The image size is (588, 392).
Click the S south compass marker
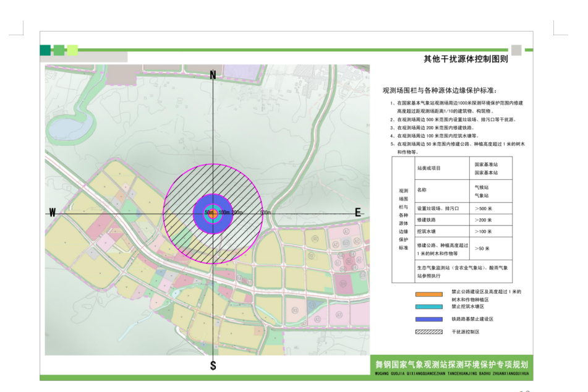tap(213, 365)
